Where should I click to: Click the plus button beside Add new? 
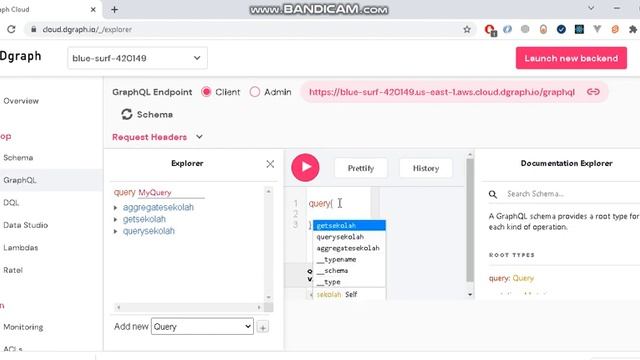263,327
